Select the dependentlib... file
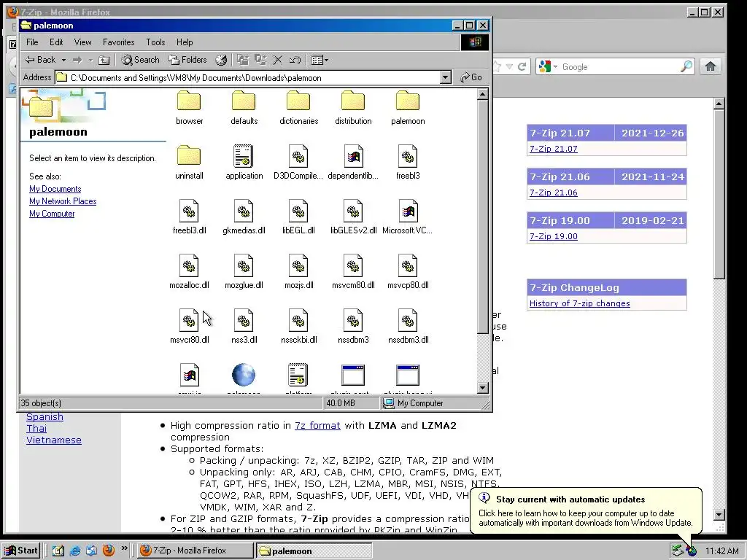 coord(353,163)
